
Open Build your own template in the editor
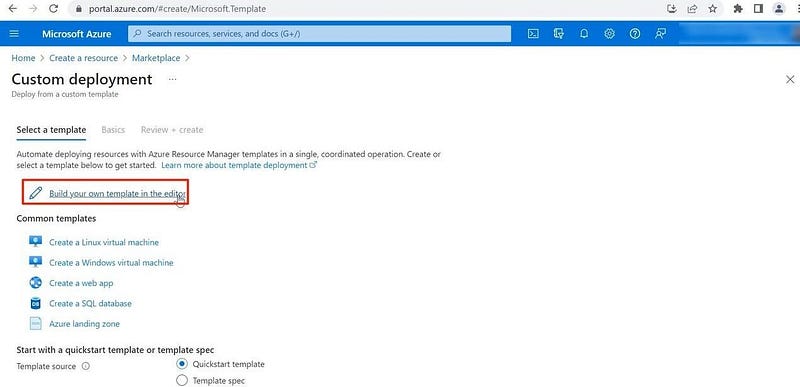(x=118, y=194)
